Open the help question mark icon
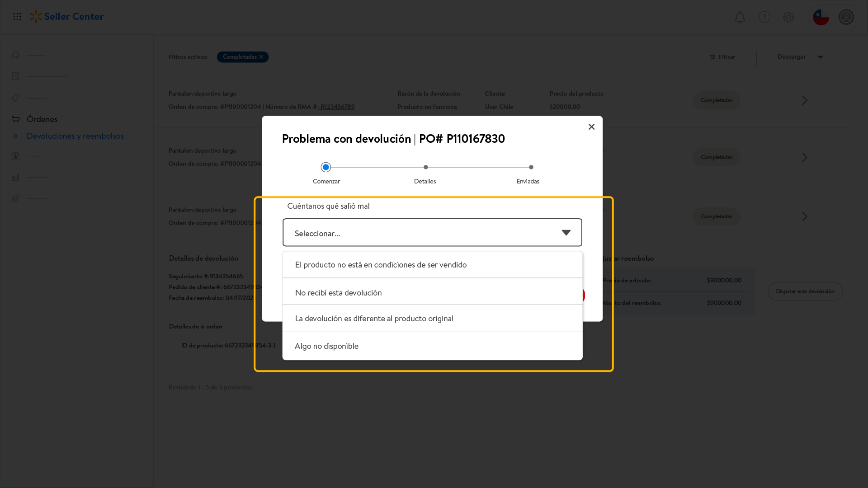Image resolution: width=868 pixels, height=488 pixels. click(764, 17)
